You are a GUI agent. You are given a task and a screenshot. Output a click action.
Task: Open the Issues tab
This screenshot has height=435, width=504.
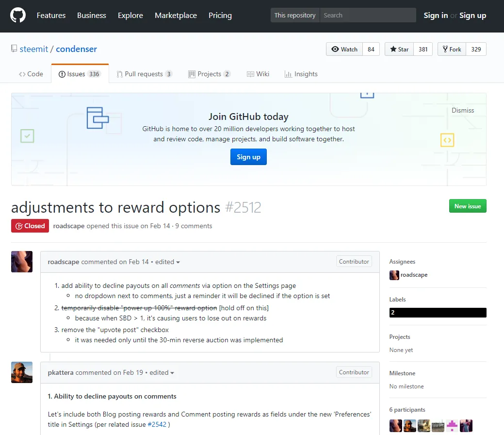coord(80,74)
